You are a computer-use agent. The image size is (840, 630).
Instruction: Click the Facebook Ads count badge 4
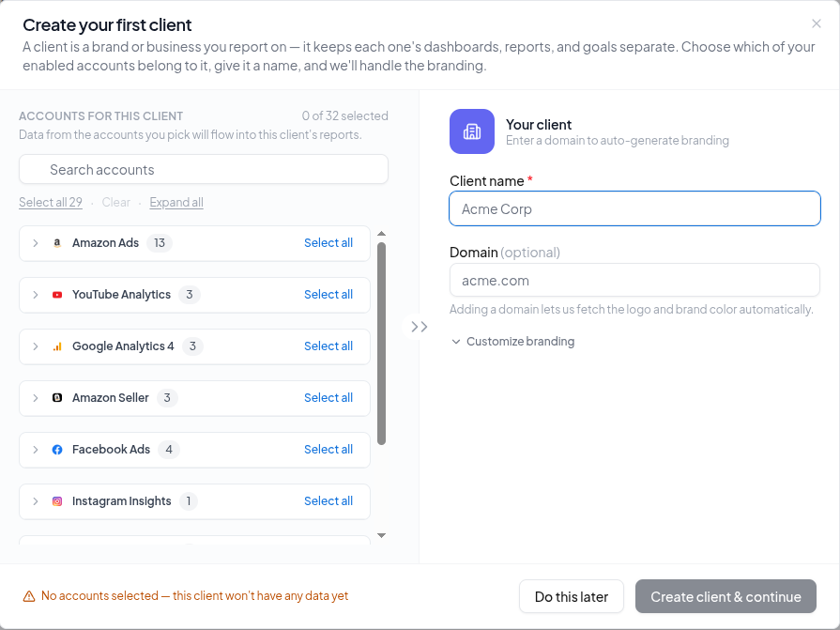[169, 450]
